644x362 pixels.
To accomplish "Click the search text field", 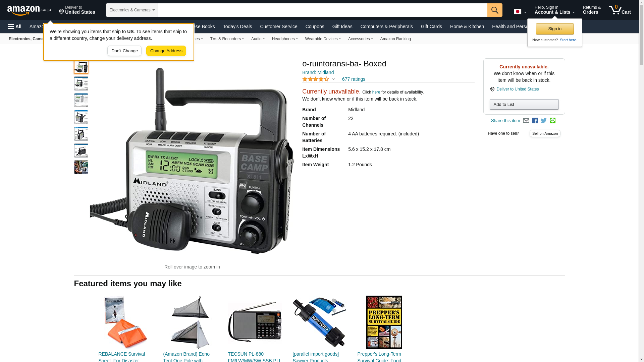I will coord(322,10).
